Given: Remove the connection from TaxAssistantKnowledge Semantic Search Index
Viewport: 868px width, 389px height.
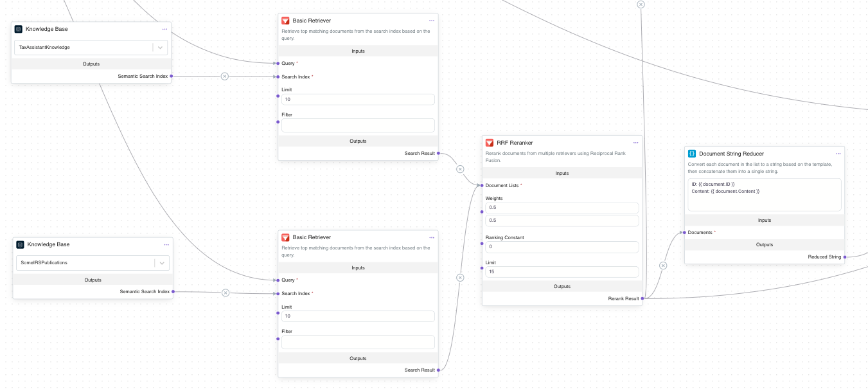Looking at the screenshot, I should pos(224,77).
